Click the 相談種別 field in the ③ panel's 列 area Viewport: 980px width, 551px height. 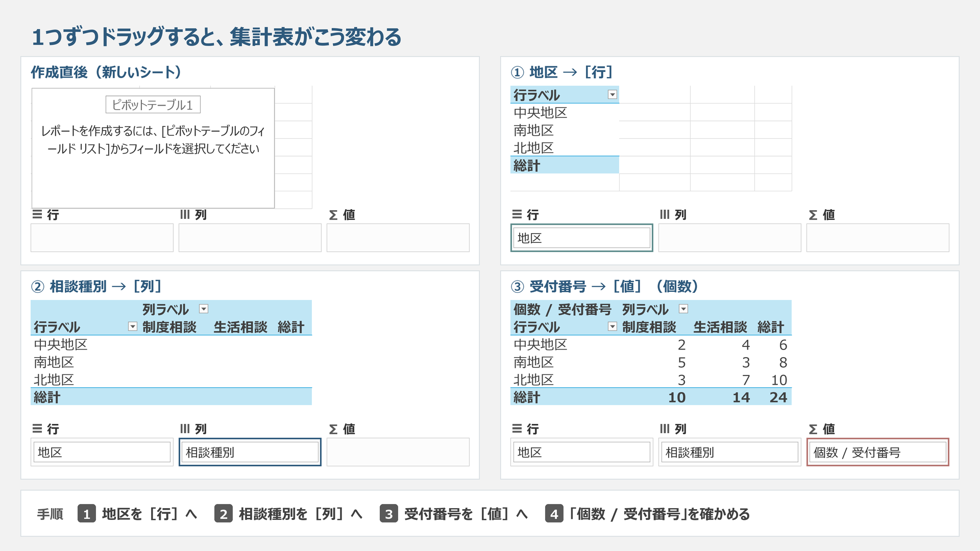(730, 452)
